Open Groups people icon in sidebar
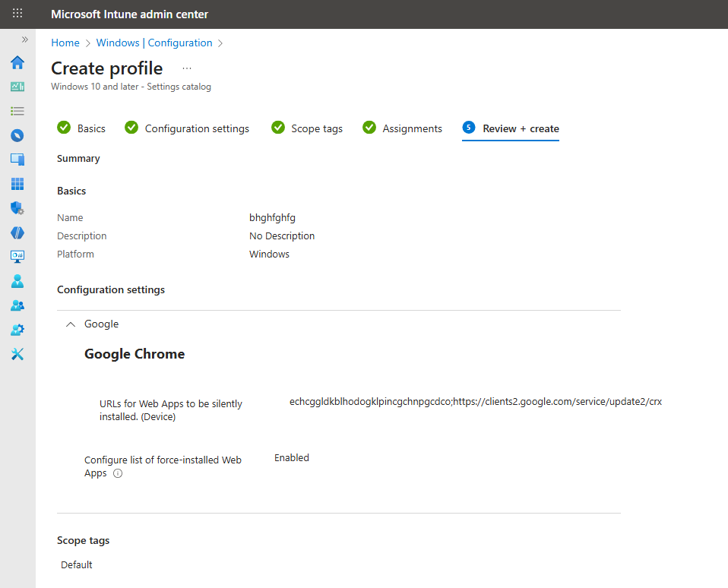728x588 pixels. click(x=17, y=305)
